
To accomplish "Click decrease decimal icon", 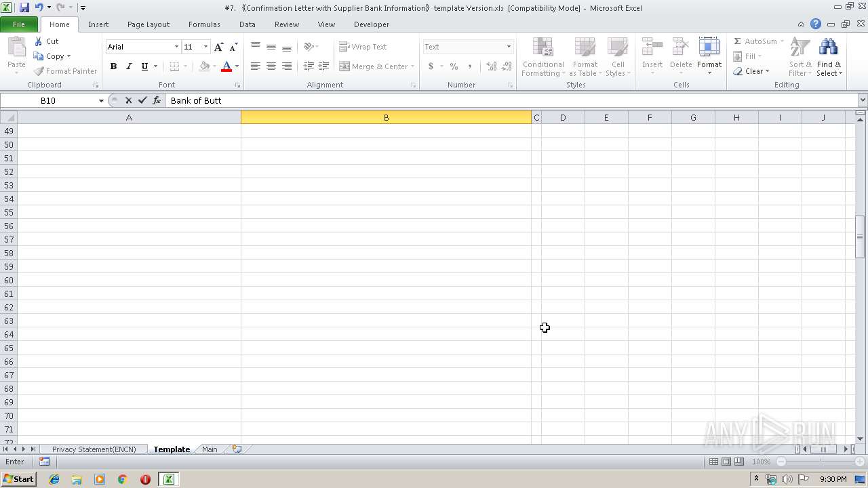I will (507, 66).
